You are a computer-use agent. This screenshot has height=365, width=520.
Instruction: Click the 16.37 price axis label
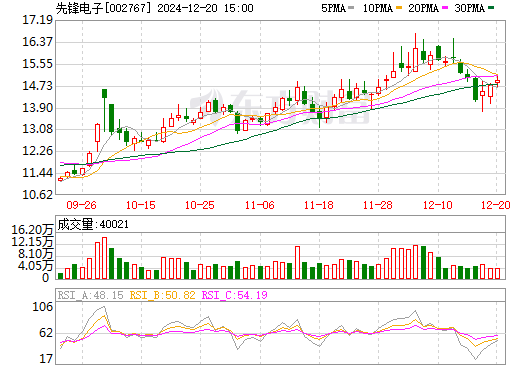pos(37,42)
